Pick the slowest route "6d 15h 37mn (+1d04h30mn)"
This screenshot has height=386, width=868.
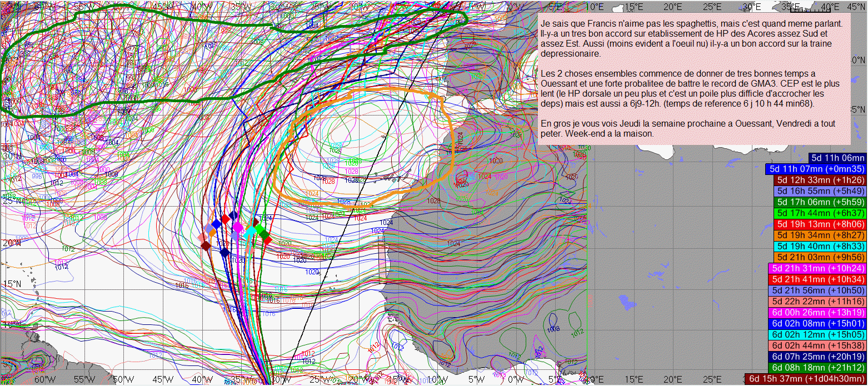point(806,379)
